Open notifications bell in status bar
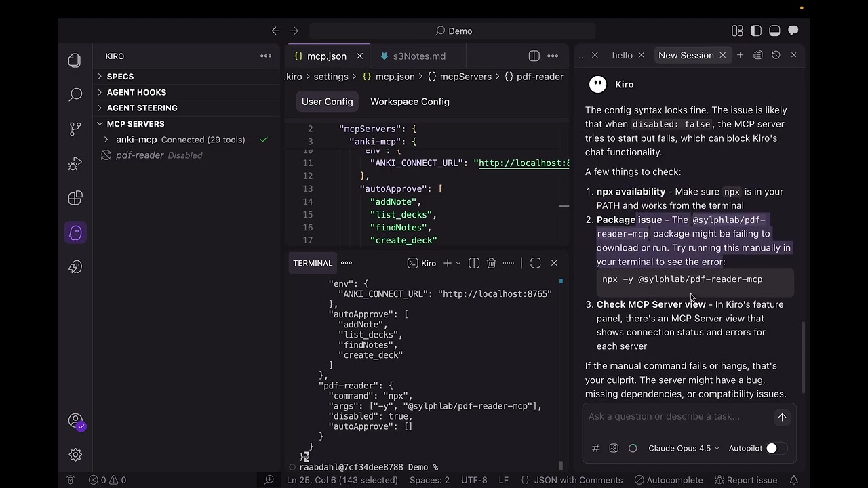 point(793,480)
